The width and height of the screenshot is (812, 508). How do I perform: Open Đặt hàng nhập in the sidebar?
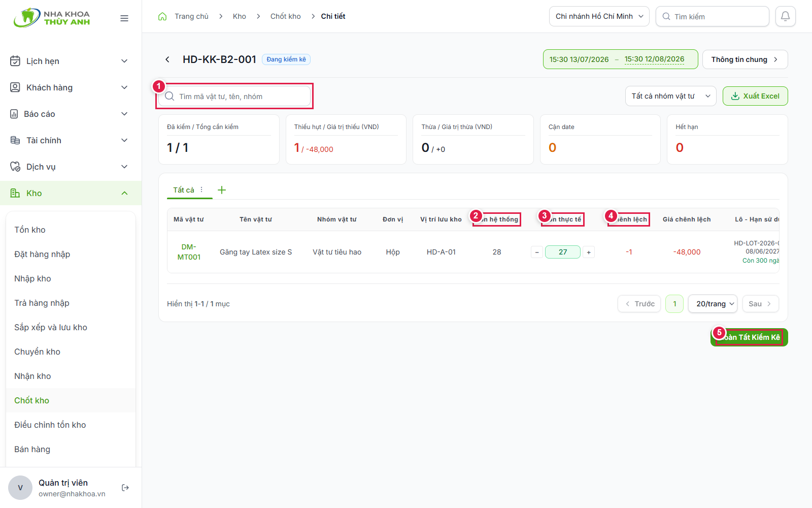point(71,254)
